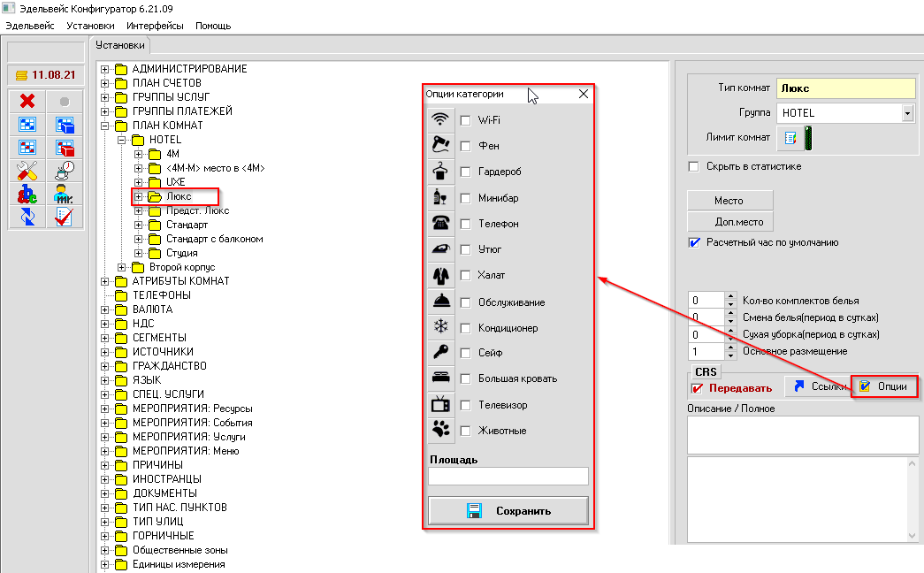Expand the Второй корпус folder node
The height and width of the screenshot is (573, 924).
(x=122, y=267)
